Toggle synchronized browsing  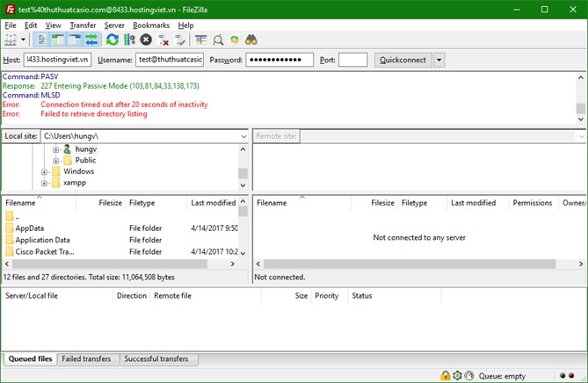(235, 40)
